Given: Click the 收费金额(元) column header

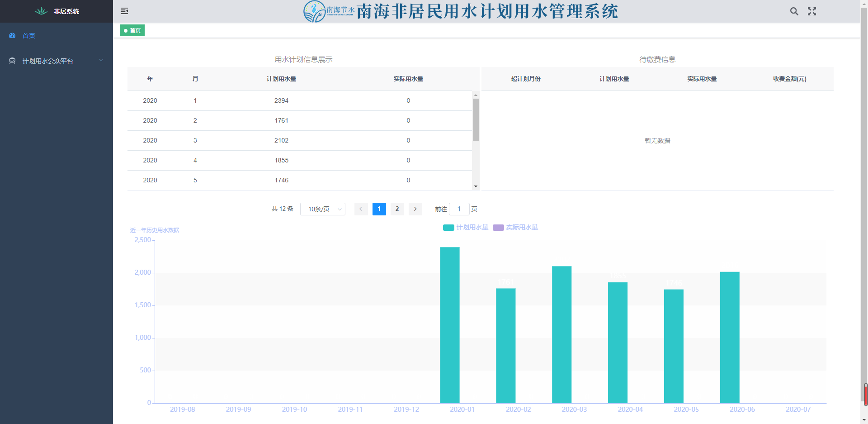Looking at the screenshot, I should [x=789, y=79].
